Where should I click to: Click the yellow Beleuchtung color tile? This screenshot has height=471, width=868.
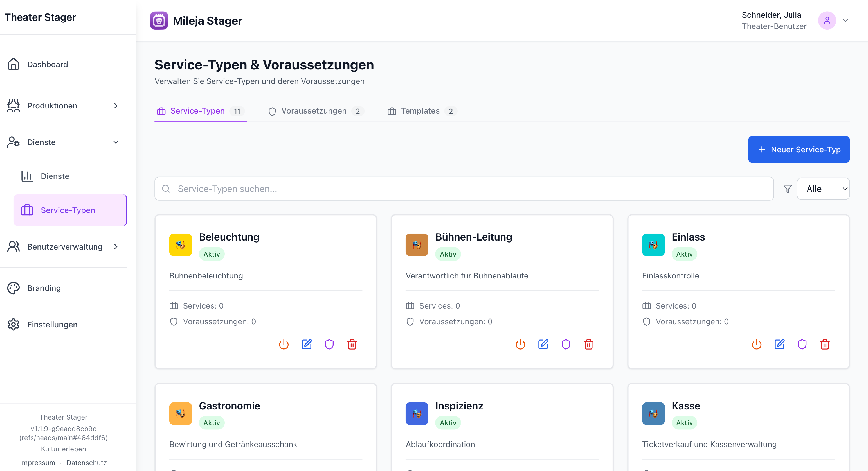(180, 245)
